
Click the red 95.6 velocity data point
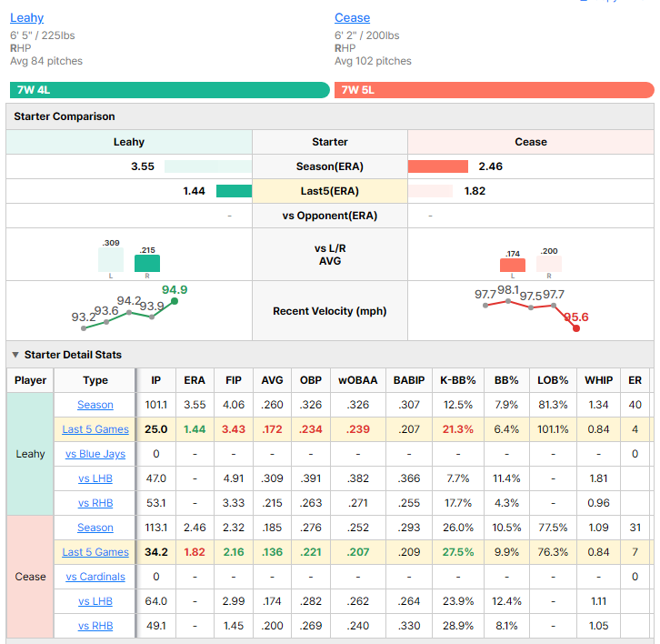coord(576,328)
